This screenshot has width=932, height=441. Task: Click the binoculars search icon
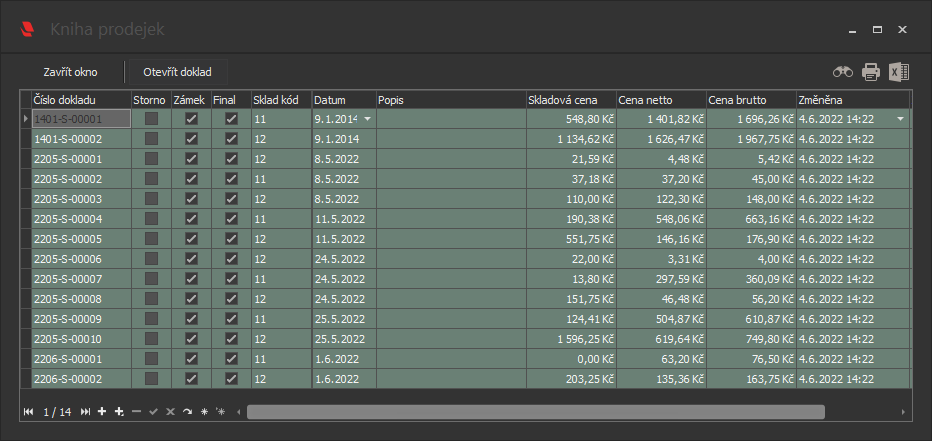coord(842,72)
